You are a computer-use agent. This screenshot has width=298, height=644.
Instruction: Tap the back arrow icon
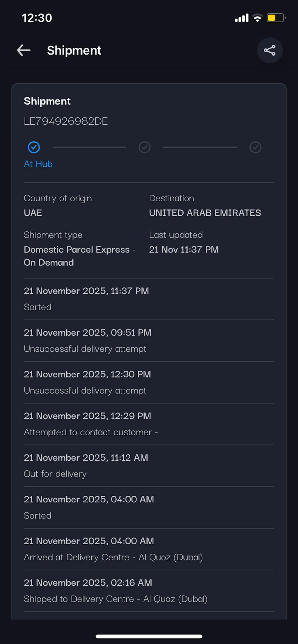click(x=24, y=50)
